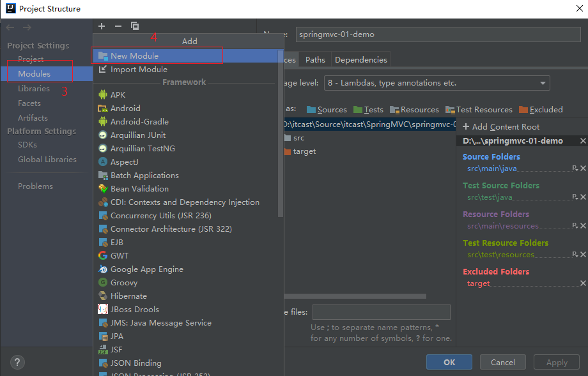Select the Android framework icon entry
Viewport: 588px width, 376px height.
coord(125,108)
